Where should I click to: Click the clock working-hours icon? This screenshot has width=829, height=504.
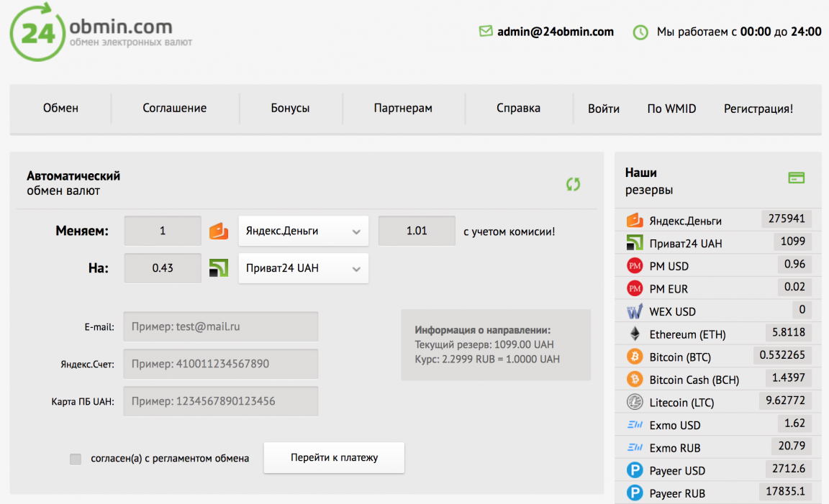coord(640,32)
